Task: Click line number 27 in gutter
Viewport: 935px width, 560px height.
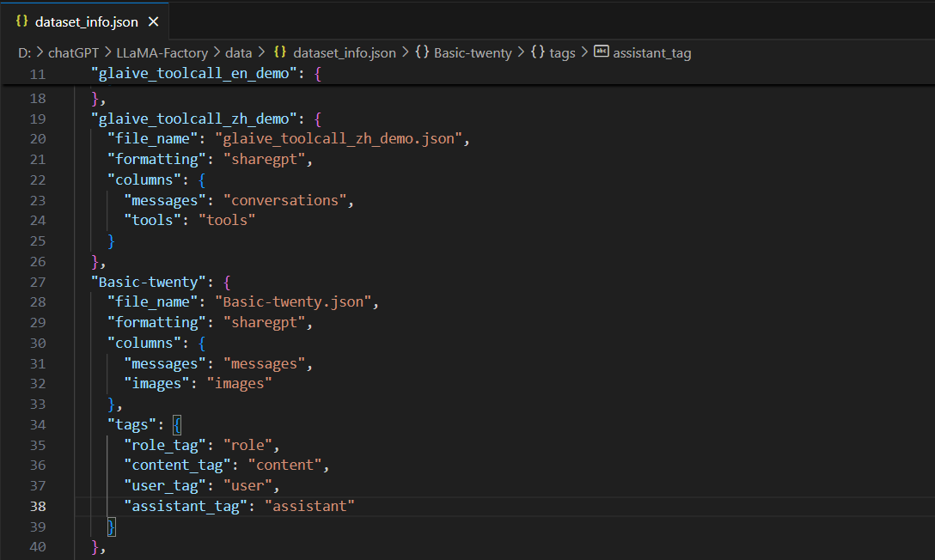Action: pyautogui.click(x=38, y=282)
